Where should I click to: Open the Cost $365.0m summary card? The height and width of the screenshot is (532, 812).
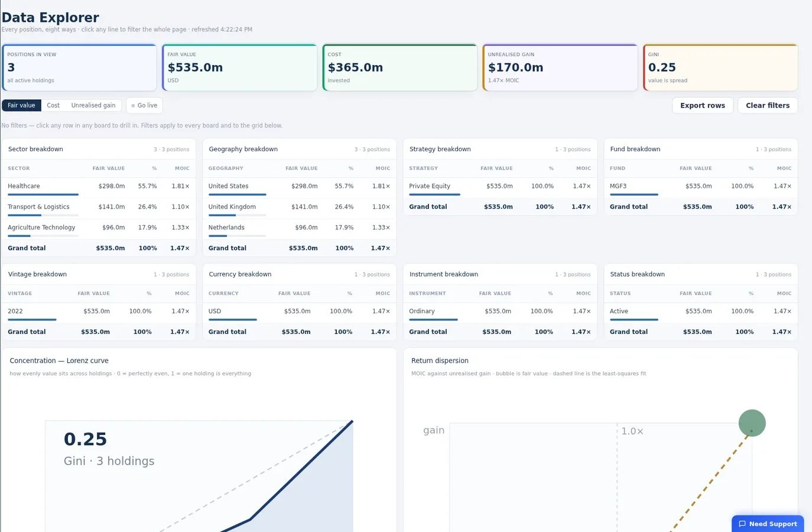point(399,67)
